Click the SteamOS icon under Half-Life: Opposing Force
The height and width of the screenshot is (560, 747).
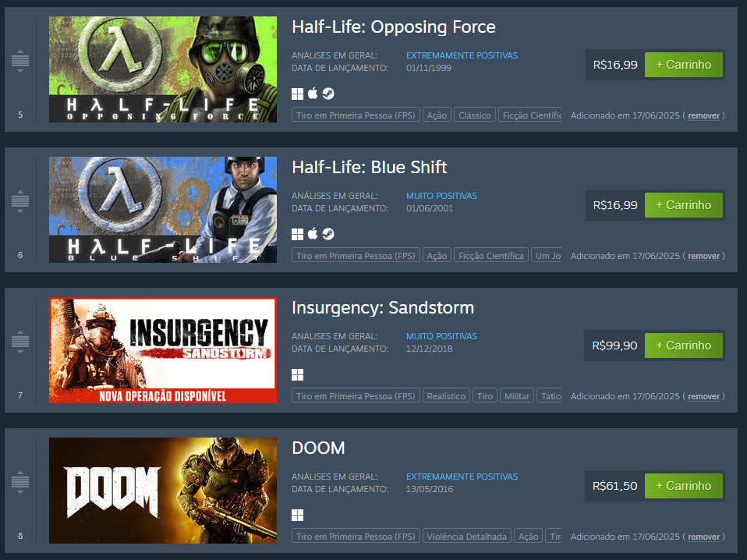(x=328, y=94)
